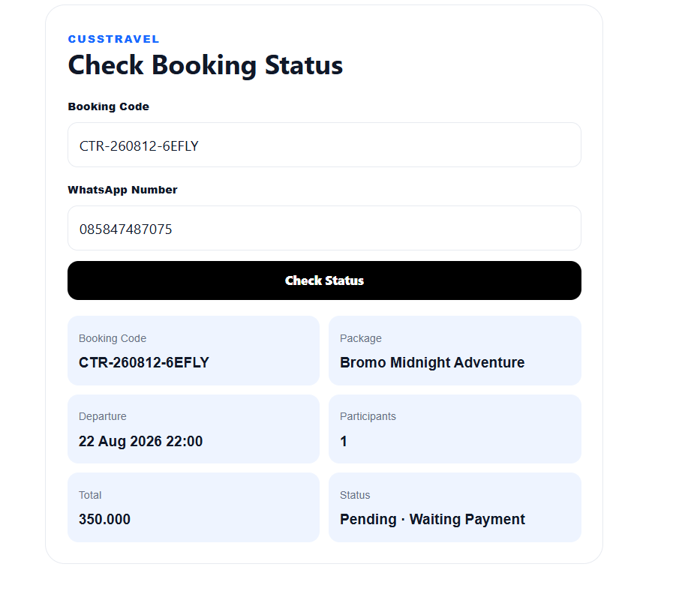Click the Check Status button
Image resolution: width=700 pixels, height=606 pixels.
(324, 280)
